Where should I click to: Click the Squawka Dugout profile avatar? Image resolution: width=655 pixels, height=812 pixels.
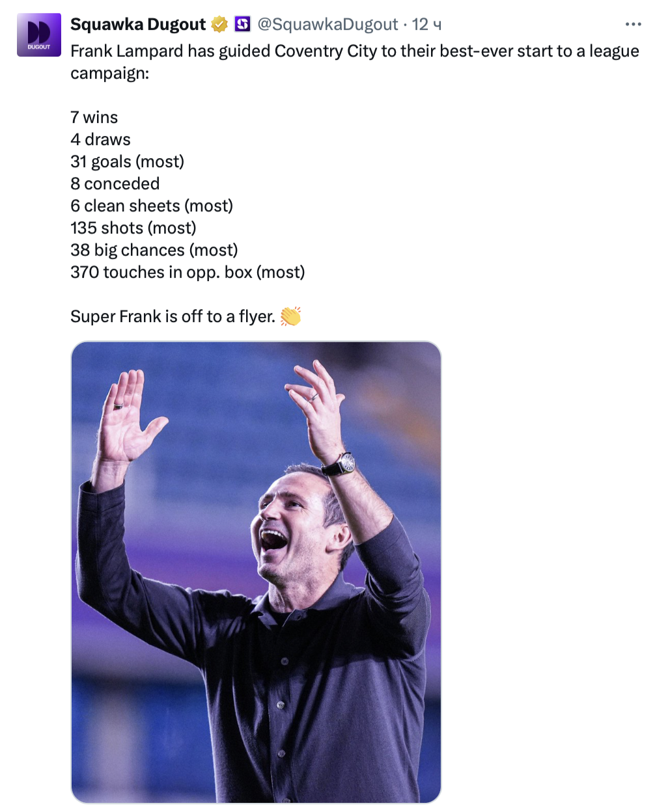pyautogui.click(x=38, y=35)
